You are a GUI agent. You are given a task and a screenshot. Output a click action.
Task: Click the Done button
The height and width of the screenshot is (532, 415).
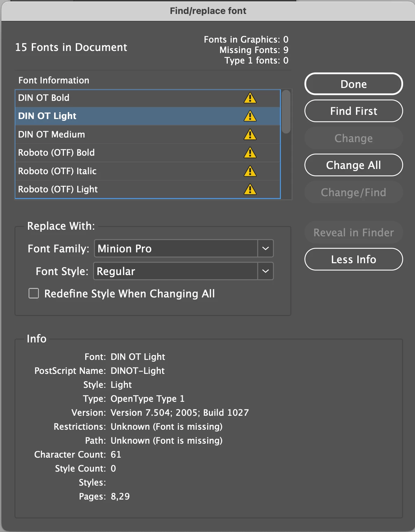(354, 84)
